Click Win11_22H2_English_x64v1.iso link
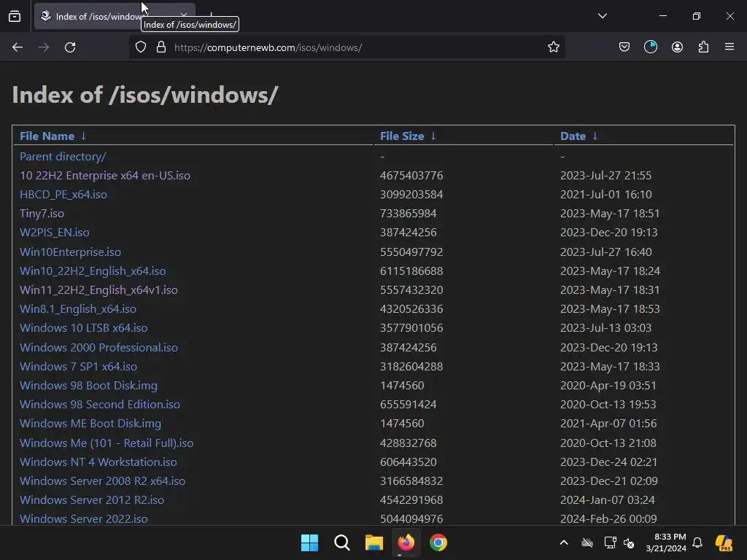The image size is (747, 560). 98,290
